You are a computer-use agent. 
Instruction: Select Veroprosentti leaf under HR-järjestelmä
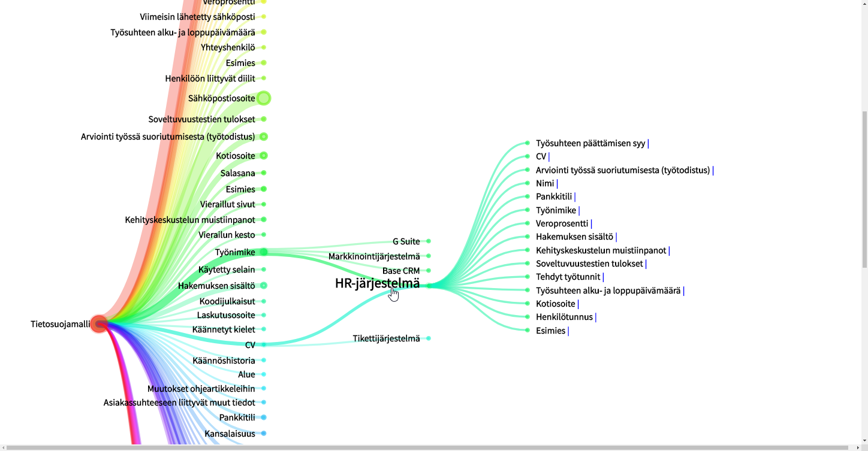[562, 223]
